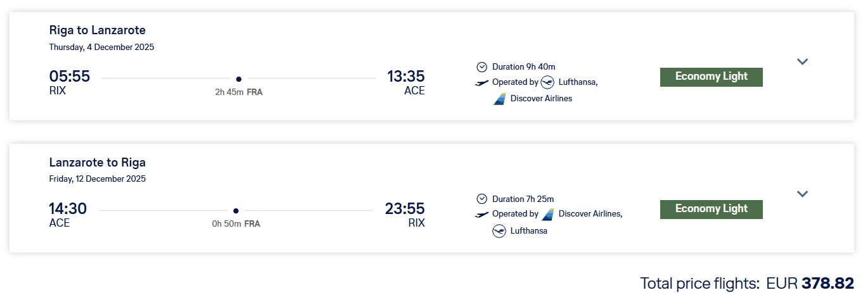Click the 'Lanzarote to Riga' heading
868x302 pixels.
coord(98,163)
